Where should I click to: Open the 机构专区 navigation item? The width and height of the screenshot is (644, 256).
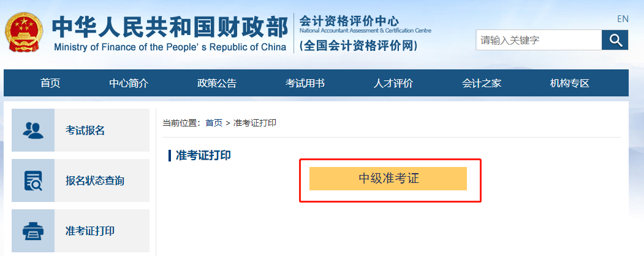570,83
